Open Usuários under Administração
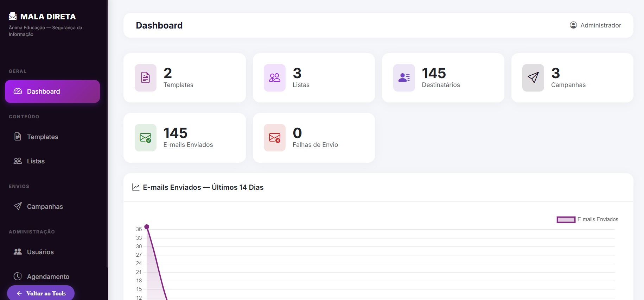Image resolution: width=644 pixels, height=300 pixels. click(x=52, y=252)
